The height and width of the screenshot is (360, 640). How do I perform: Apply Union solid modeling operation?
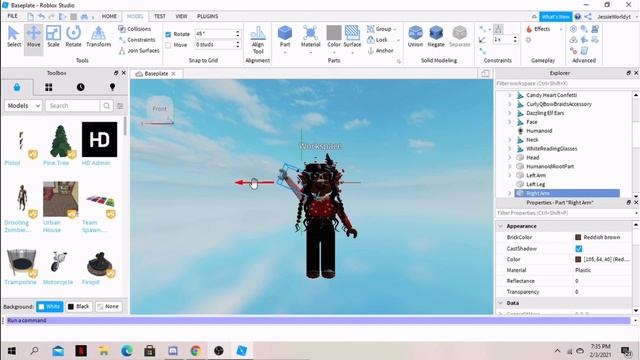pyautogui.click(x=415, y=36)
